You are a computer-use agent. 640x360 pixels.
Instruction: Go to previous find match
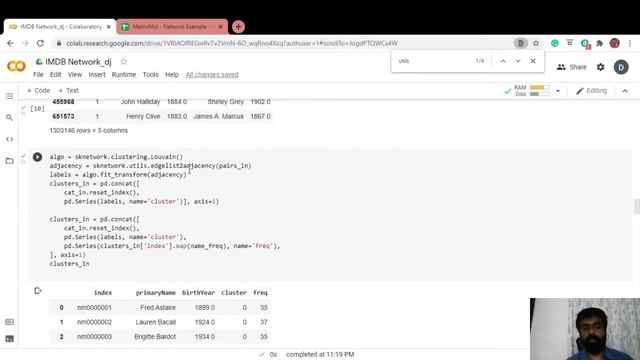[503, 61]
